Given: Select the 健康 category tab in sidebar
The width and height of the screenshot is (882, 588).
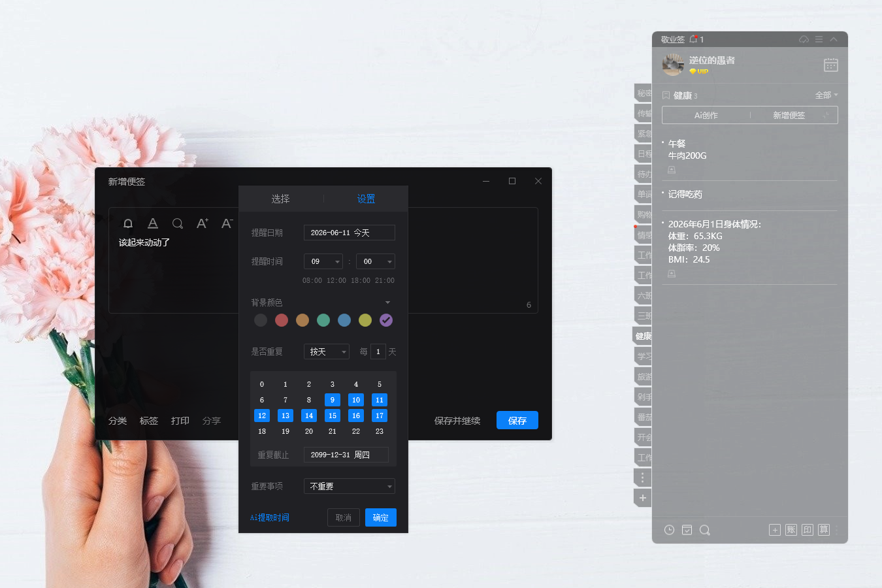Looking at the screenshot, I should click(x=643, y=336).
